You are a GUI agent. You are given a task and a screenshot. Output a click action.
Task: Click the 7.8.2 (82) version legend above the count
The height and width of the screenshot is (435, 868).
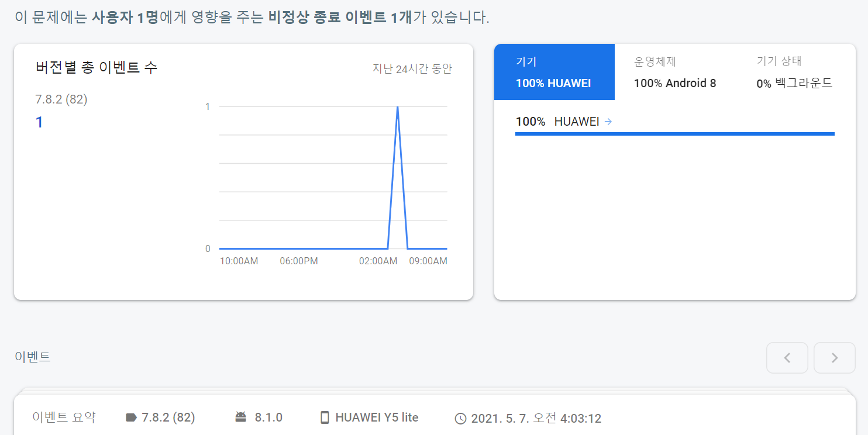(61, 99)
